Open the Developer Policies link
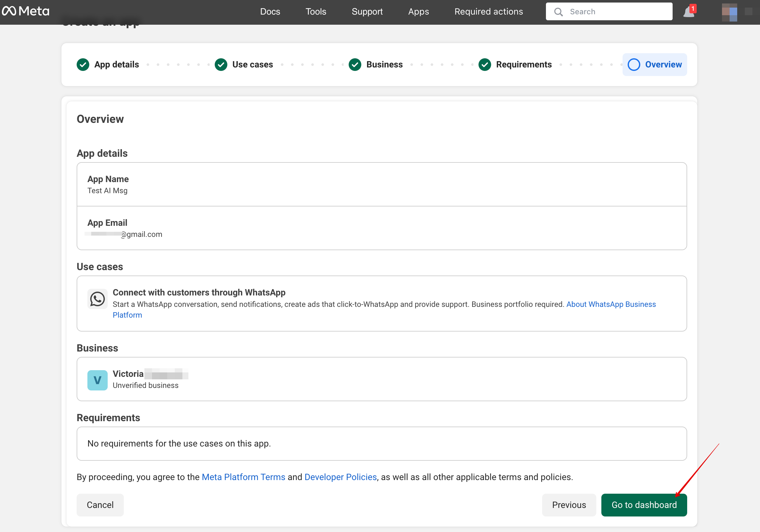This screenshot has width=760, height=532. tap(340, 477)
